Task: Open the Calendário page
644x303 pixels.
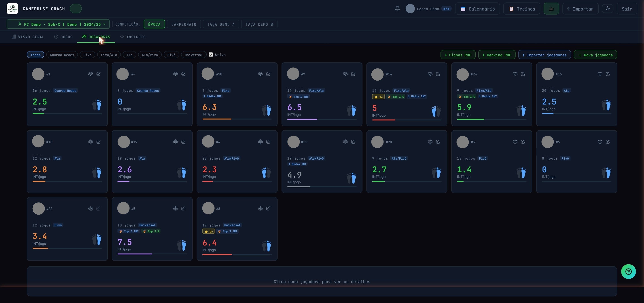Action: point(477,9)
